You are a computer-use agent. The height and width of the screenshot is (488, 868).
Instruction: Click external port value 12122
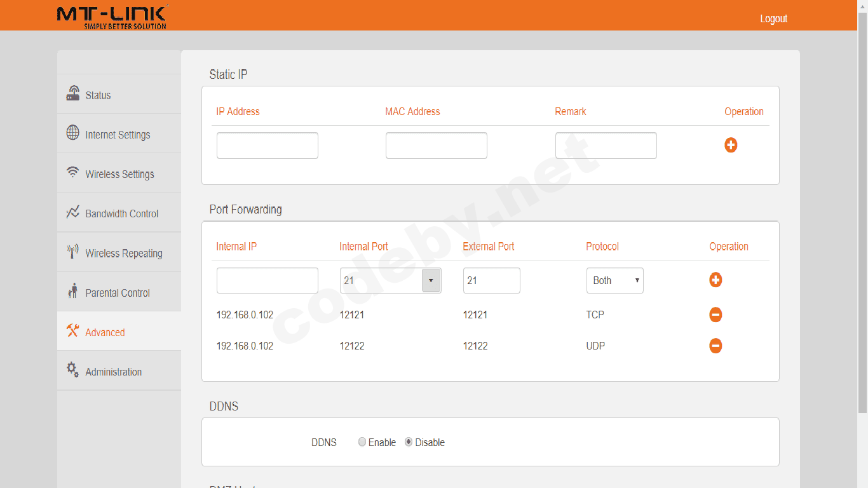[475, 346]
